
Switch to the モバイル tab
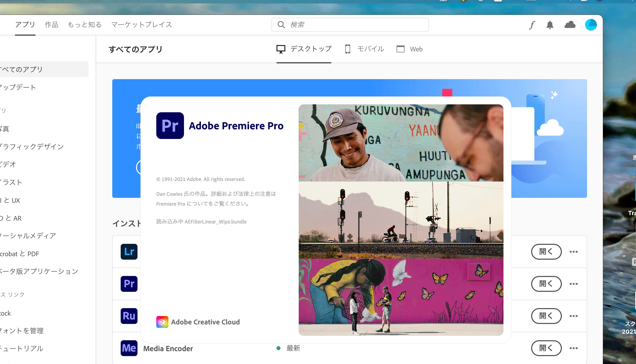364,49
